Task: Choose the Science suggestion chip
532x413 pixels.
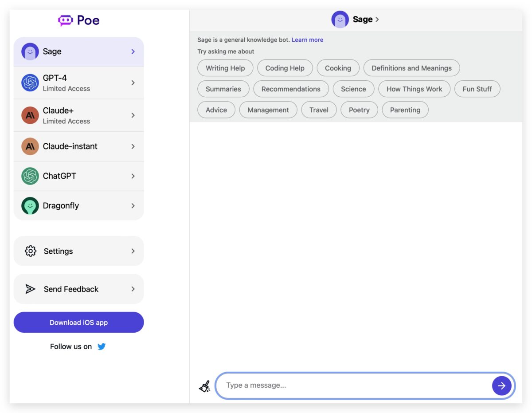Action: click(x=353, y=89)
